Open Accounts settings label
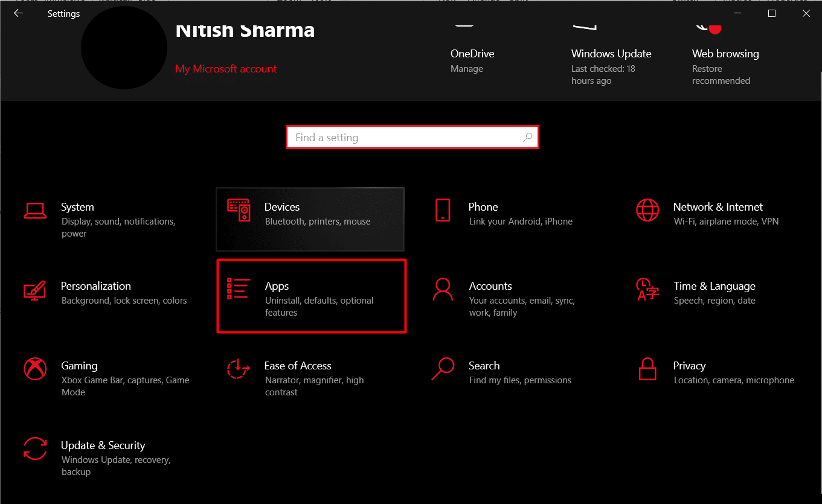The height and width of the screenshot is (504, 822). click(490, 286)
